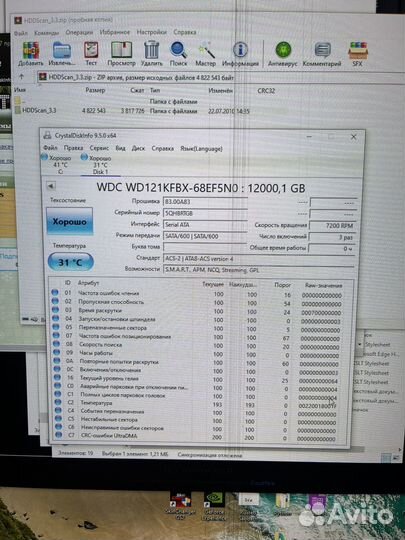
Task: Sort WinRAR list by CRC32 column
Action: [266, 91]
